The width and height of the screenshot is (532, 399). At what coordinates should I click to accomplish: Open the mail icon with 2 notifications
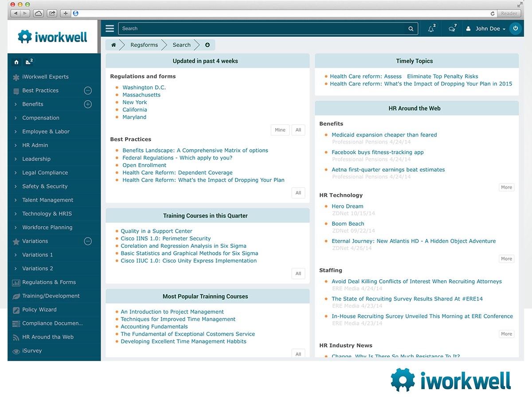pyautogui.click(x=27, y=62)
